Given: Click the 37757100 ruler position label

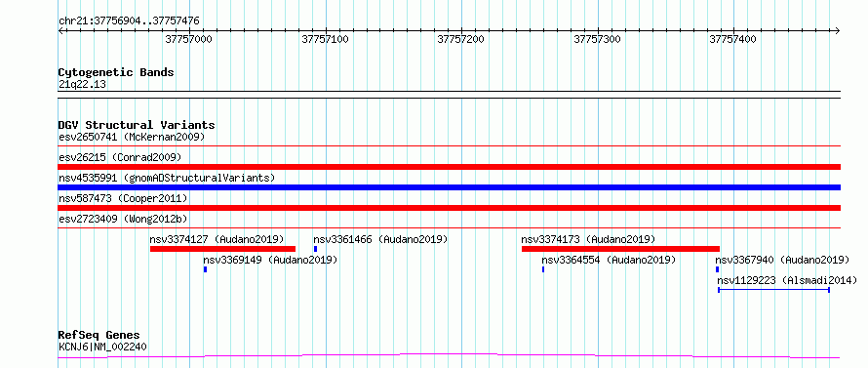Looking at the screenshot, I should click(325, 39).
